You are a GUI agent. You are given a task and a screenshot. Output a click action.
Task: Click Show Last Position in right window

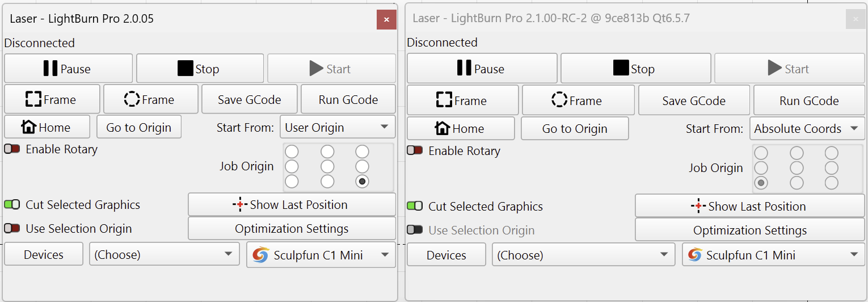(749, 207)
